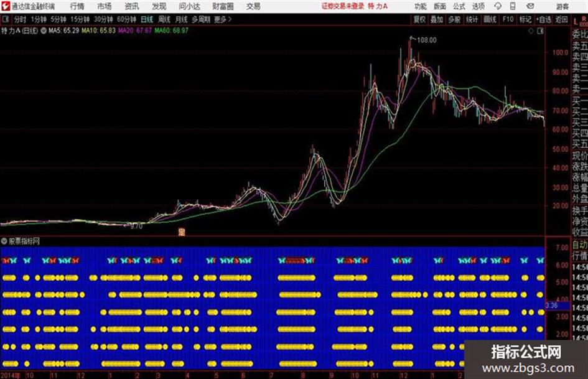Open the 版面 menu
Screen dimensions: 588x379
pyautogui.click(x=439, y=6)
